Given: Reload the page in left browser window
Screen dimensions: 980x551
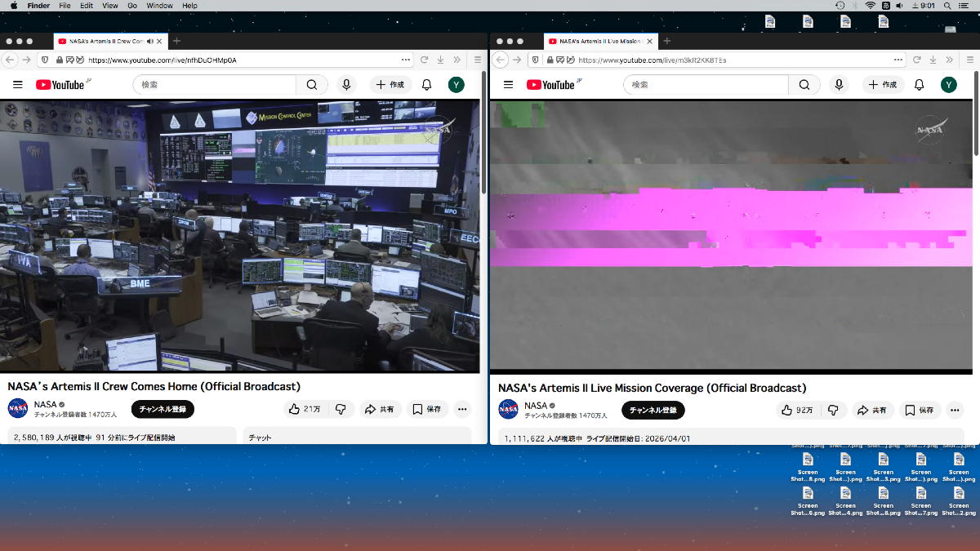Looking at the screenshot, I should (425, 60).
